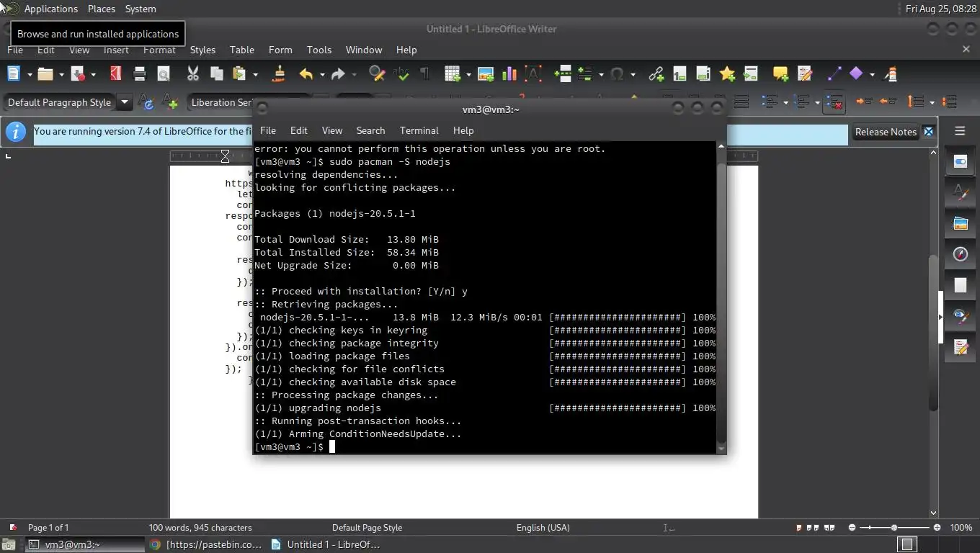Screen dimensions: 980x553
Task: Open dropdown arrow beside Save icon
Action: point(93,74)
